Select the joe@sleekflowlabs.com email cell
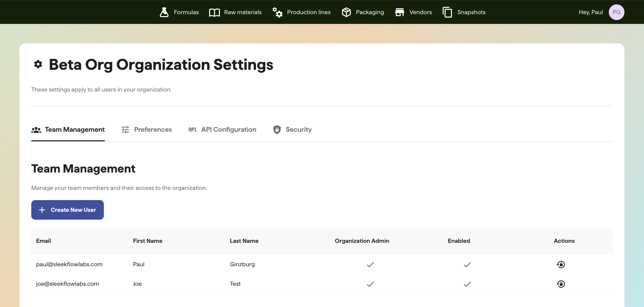Viewport: 644px width, 307px height. click(67, 284)
